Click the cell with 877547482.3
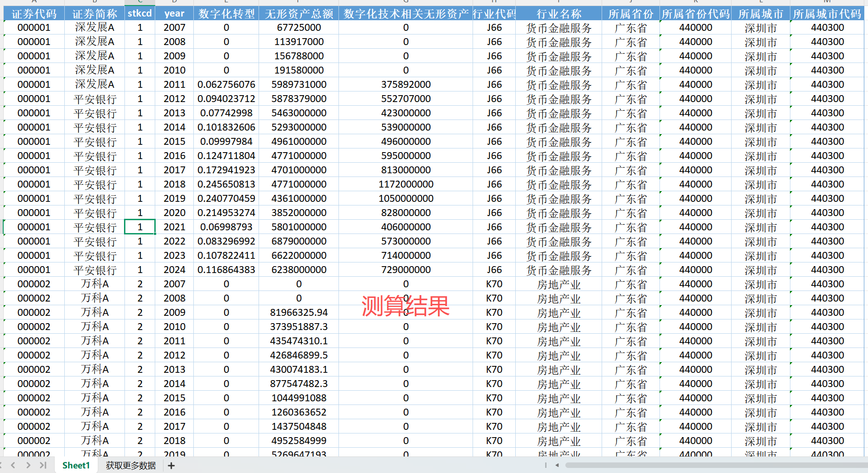Image resolution: width=868 pixels, height=473 pixels. (x=299, y=384)
